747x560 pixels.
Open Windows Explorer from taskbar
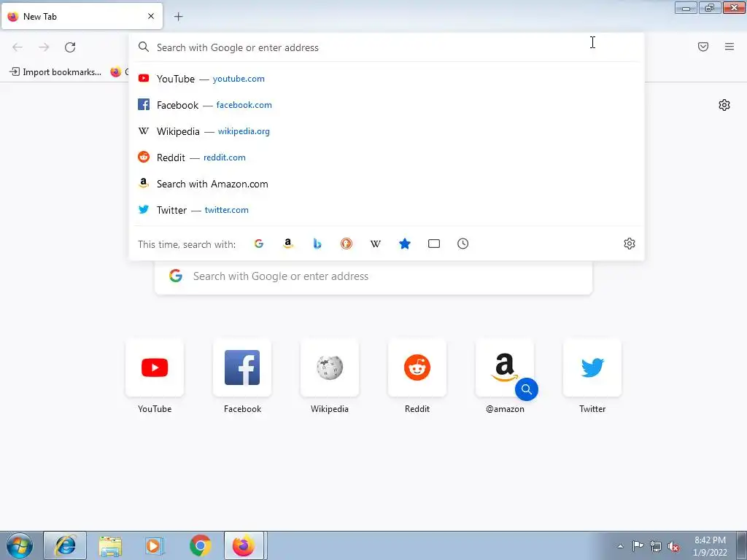[x=110, y=545]
